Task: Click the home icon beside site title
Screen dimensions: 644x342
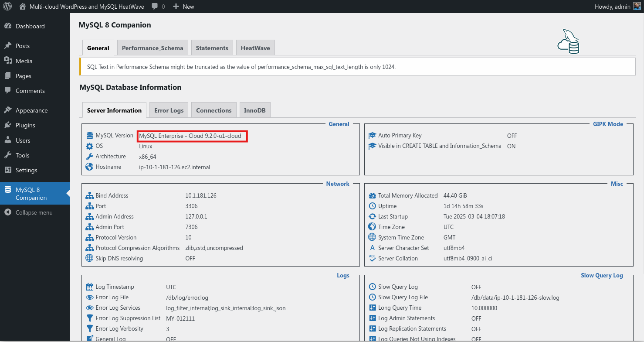Action: tap(23, 7)
